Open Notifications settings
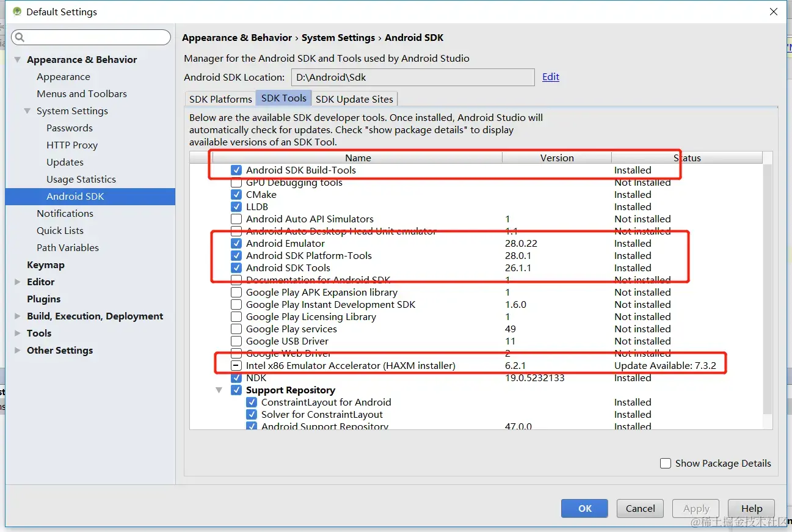 coord(65,214)
